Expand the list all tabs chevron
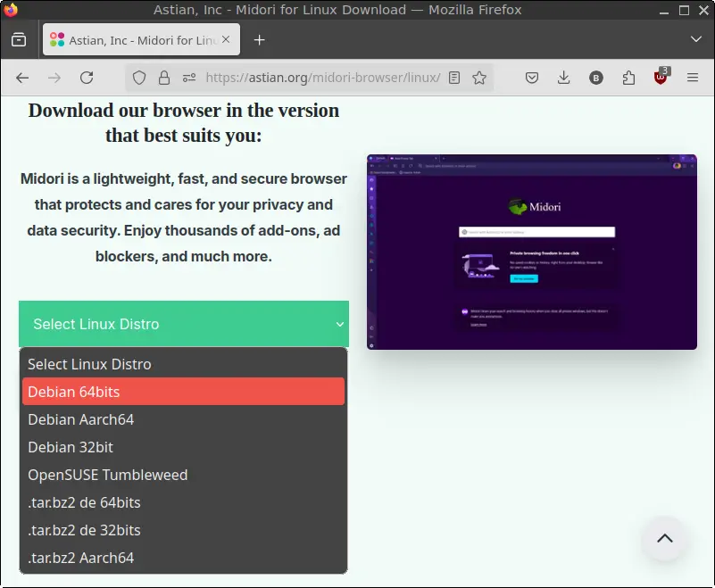 (696, 39)
